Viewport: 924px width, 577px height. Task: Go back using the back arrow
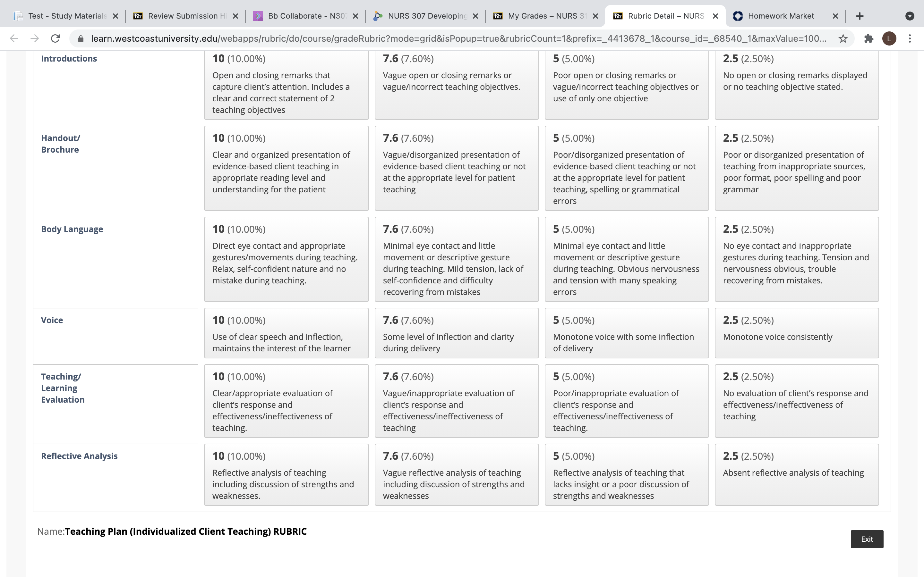14,38
